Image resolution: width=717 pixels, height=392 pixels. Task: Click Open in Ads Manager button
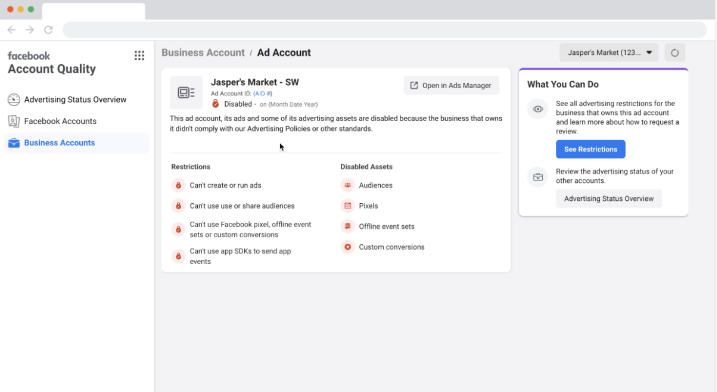pos(451,86)
